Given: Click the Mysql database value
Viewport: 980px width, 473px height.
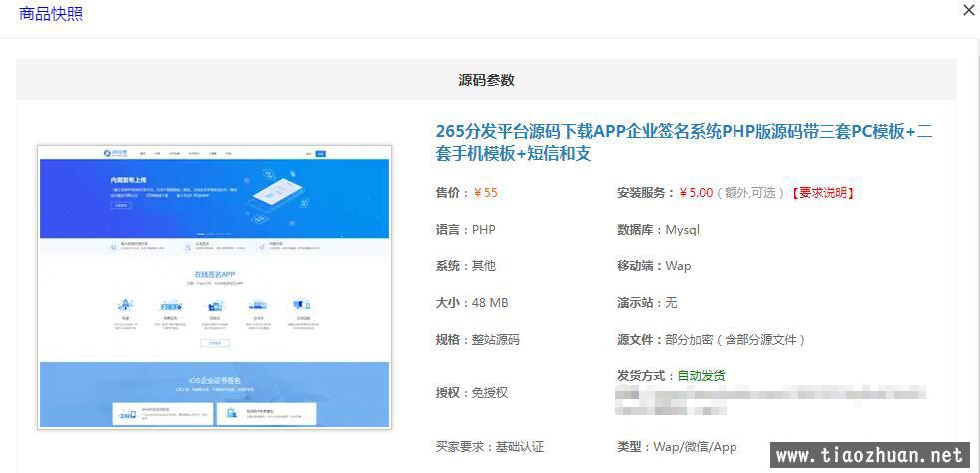Looking at the screenshot, I should point(682,230).
